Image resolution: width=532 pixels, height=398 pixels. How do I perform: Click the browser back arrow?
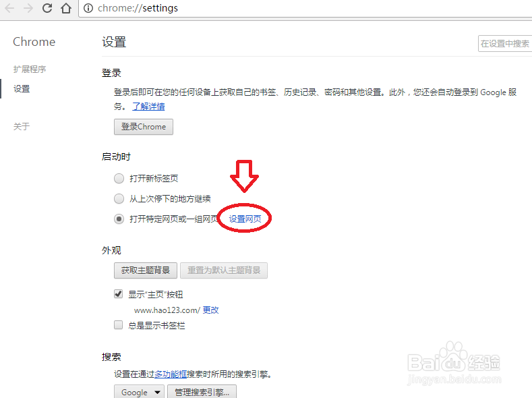coord(9,8)
